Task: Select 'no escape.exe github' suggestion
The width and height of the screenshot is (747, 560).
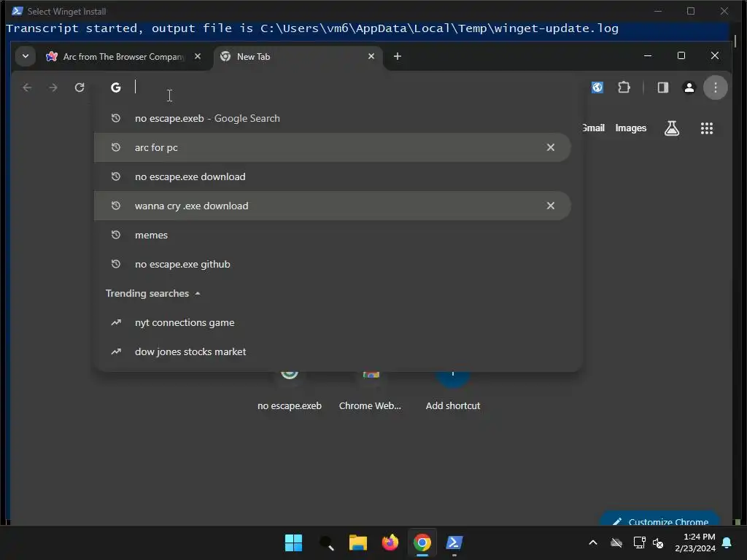Action: point(332,264)
